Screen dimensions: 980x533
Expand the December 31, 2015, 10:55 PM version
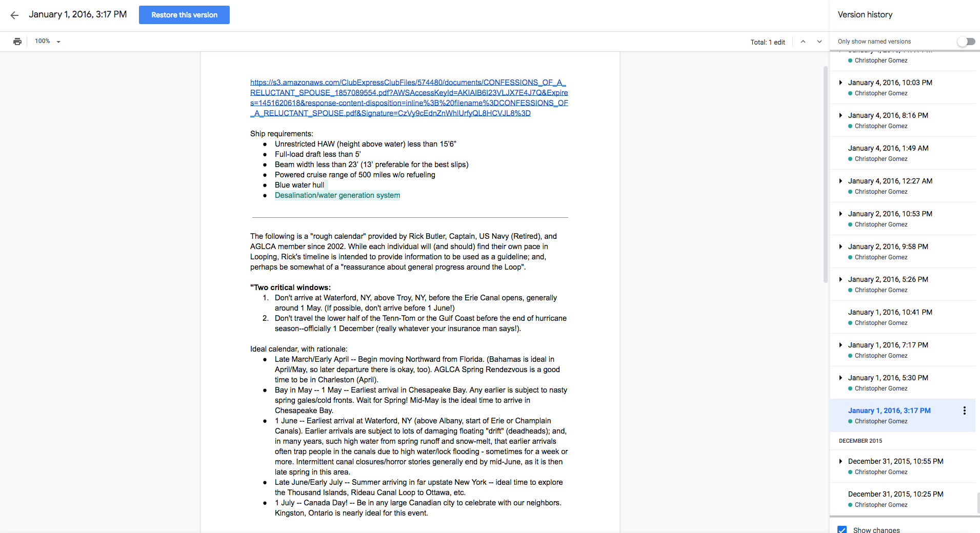click(841, 461)
